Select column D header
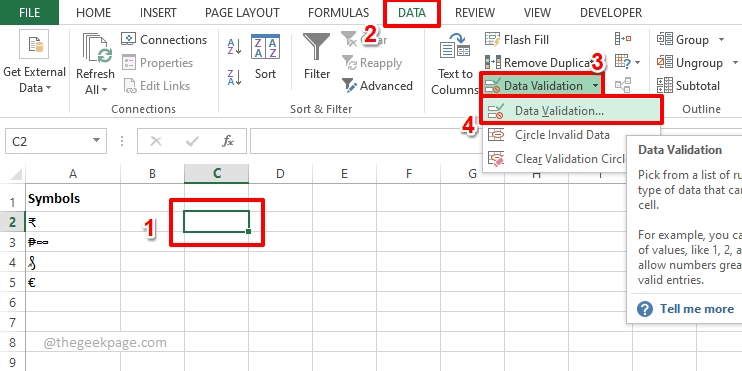 coord(280,174)
